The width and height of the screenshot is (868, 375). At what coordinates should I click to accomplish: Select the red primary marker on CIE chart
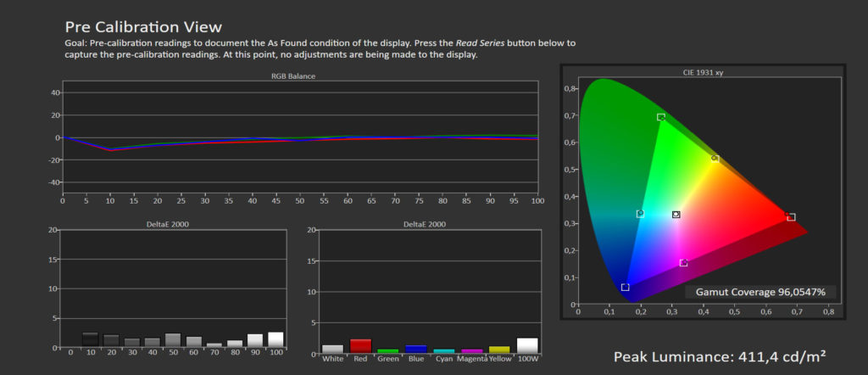[791, 217]
